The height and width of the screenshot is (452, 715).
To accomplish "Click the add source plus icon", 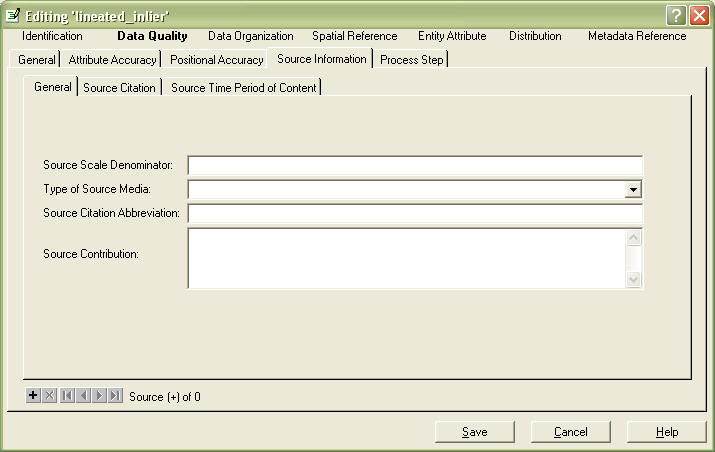I will (x=33, y=396).
